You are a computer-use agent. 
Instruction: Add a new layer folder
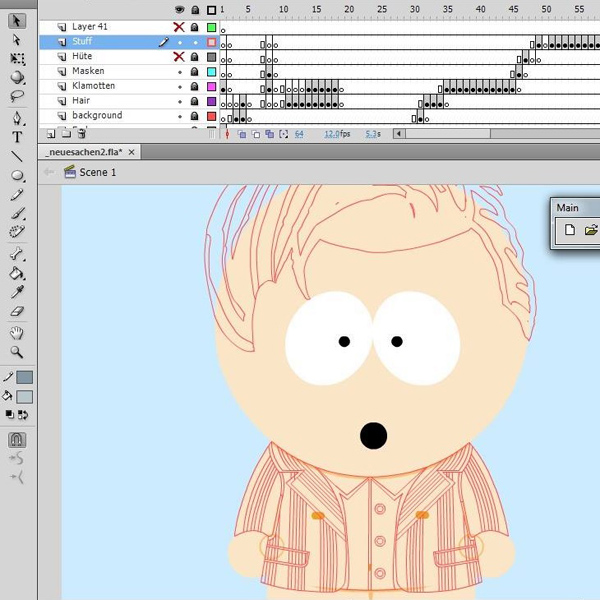pos(66,134)
